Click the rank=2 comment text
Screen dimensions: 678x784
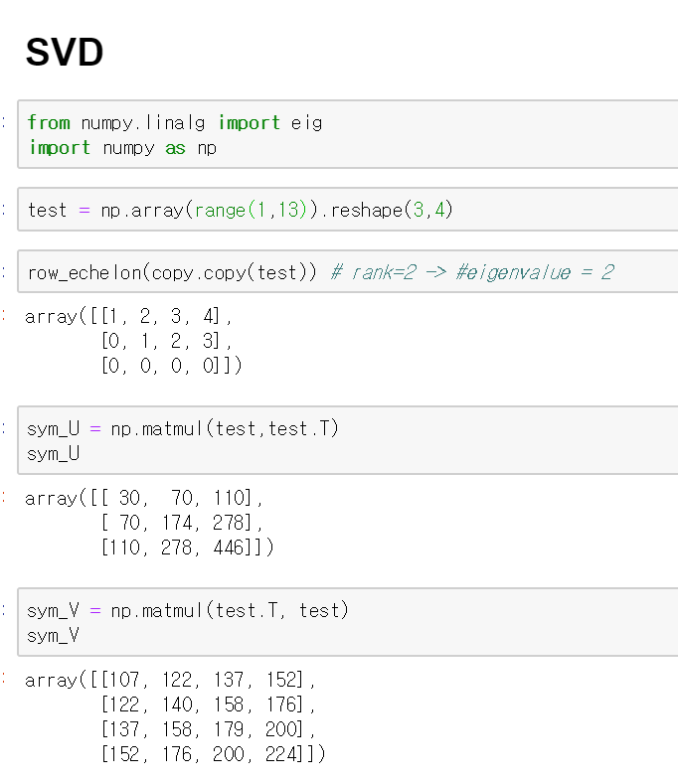click(x=472, y=272)
